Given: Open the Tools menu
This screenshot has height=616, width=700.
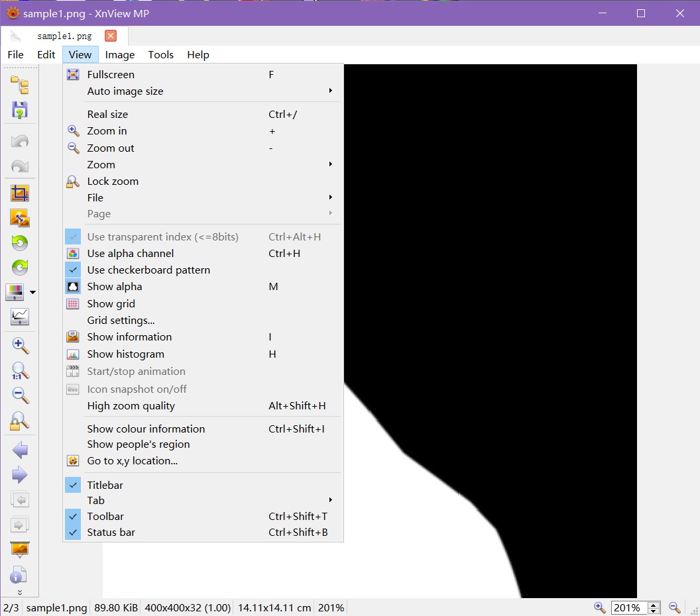Looking at the screenshot, I should [x=160, y=54].
